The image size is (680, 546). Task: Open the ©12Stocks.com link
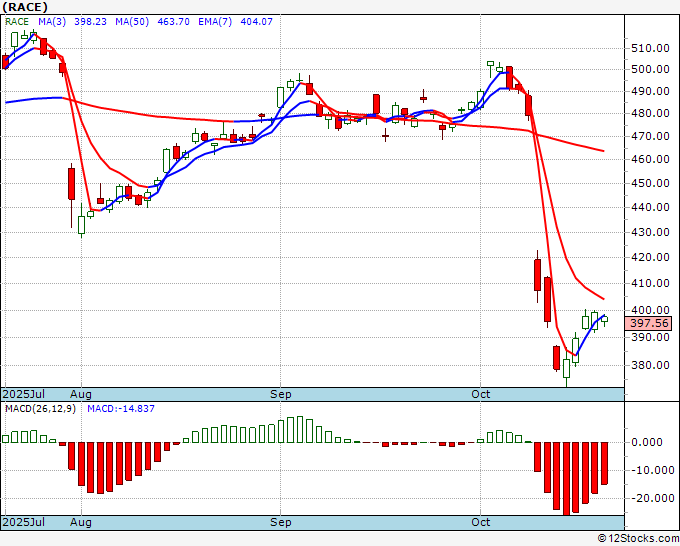638,539
